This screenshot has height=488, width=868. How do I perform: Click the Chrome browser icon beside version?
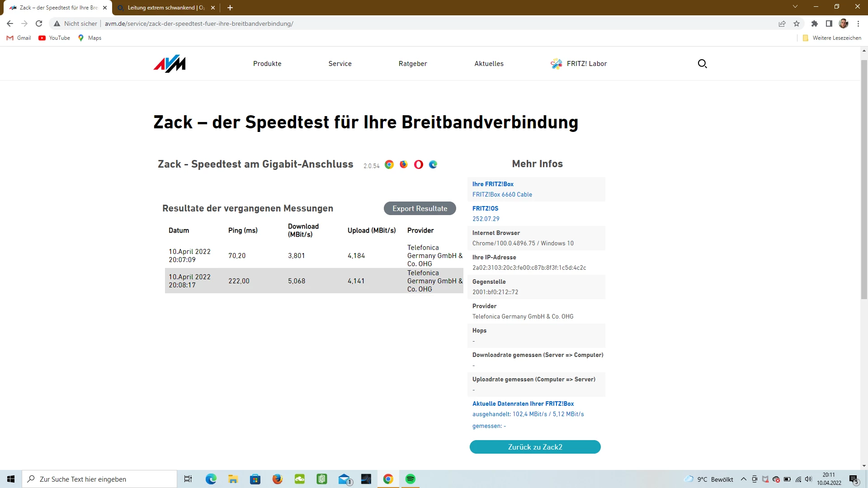pyautogui.click(x=389, y=164)
